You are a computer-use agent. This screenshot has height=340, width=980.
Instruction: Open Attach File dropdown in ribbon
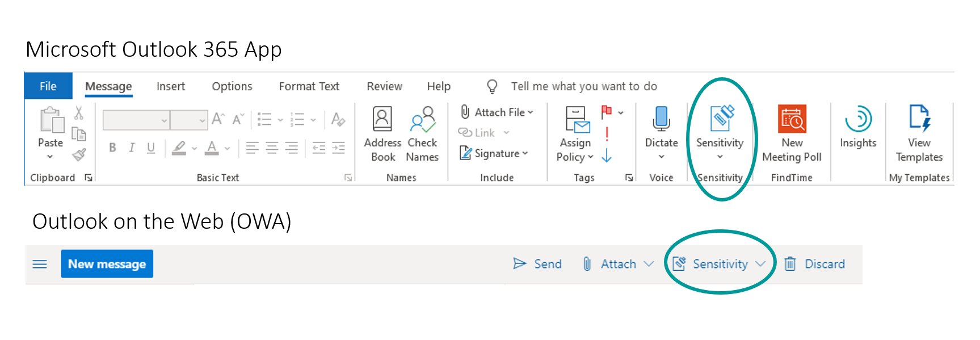(497, 112)
